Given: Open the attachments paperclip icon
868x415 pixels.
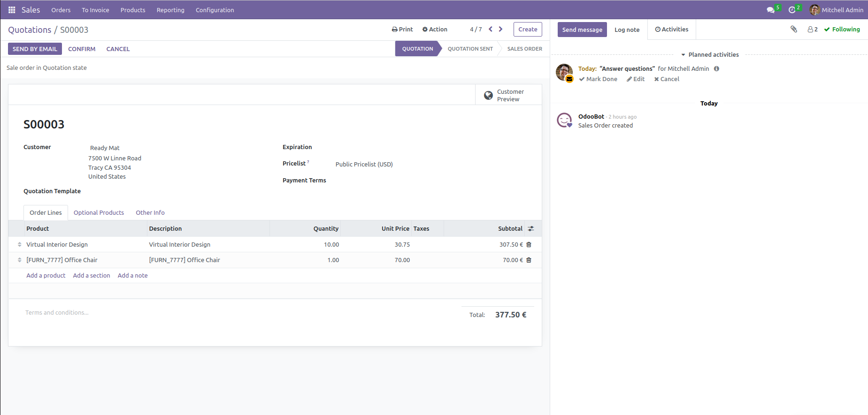Looking at the screenshot, I should point(794,29).
